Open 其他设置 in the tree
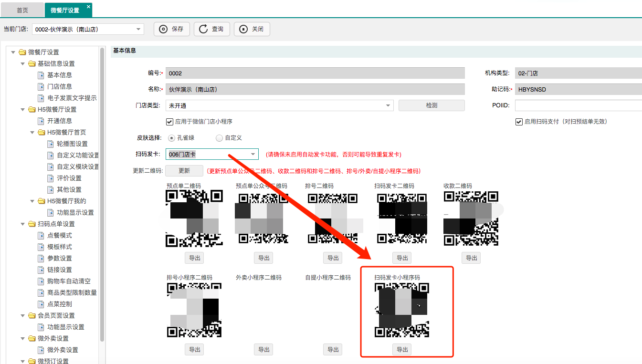The height and width of the screenshot is (364, 642). (69, 189)
